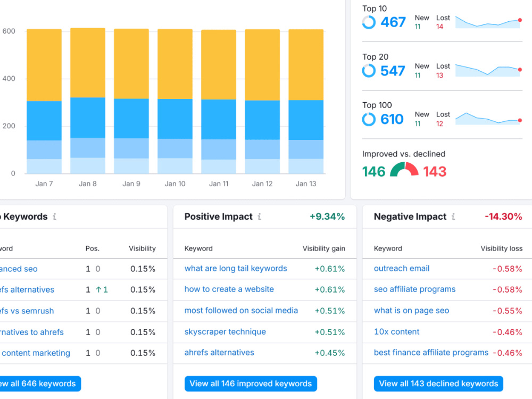Click the Top 100 donut ring icon
Viewport: 532px width, 399px height.
click(369, 119)
